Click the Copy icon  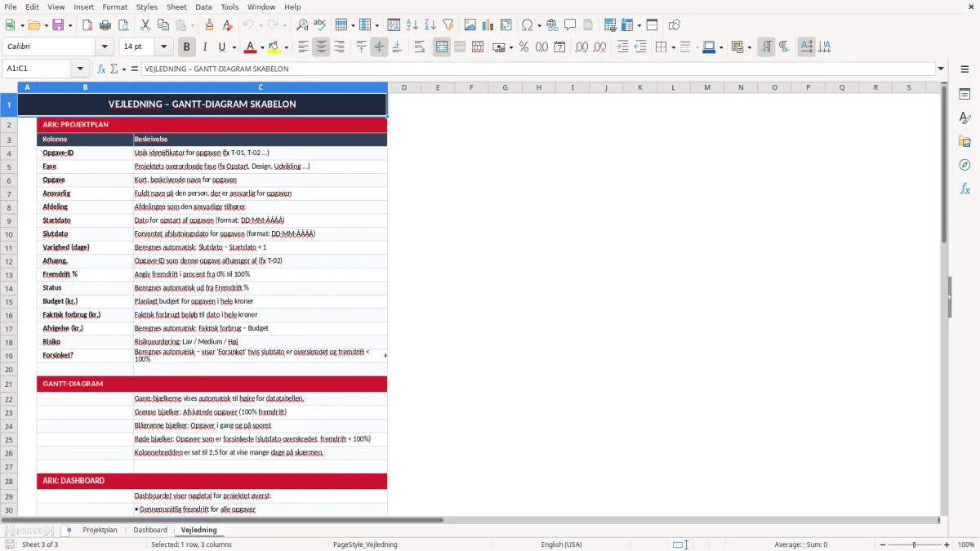(163, 25)
